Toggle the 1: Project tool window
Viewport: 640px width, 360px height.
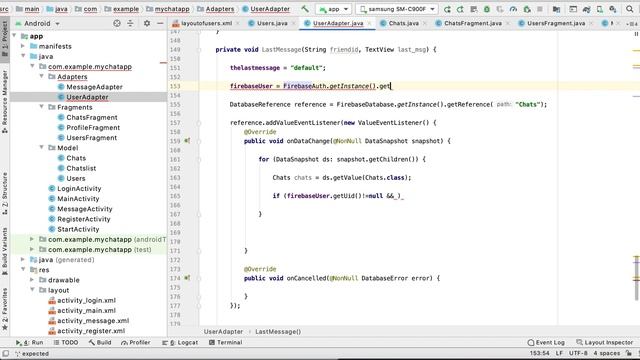coord(5,40)
